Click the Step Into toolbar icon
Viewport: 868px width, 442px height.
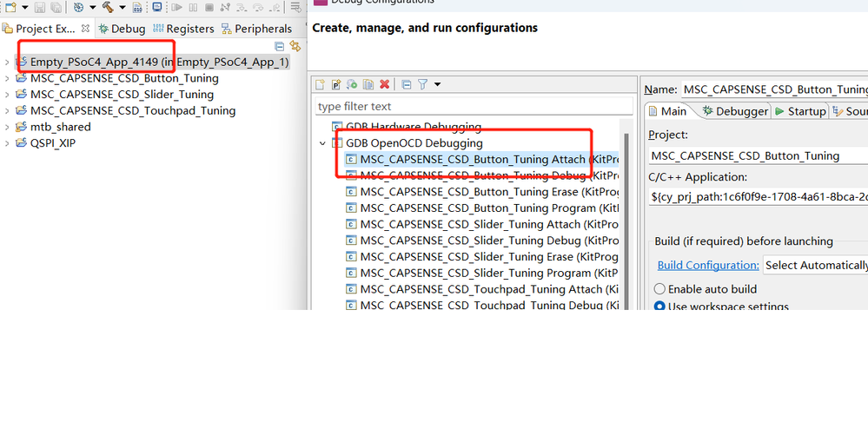pos(242,7)
